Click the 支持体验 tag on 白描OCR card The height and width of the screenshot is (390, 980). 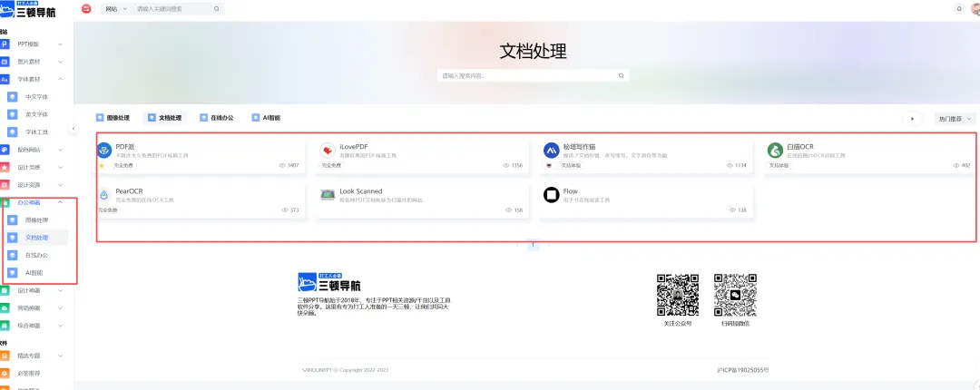779,166
